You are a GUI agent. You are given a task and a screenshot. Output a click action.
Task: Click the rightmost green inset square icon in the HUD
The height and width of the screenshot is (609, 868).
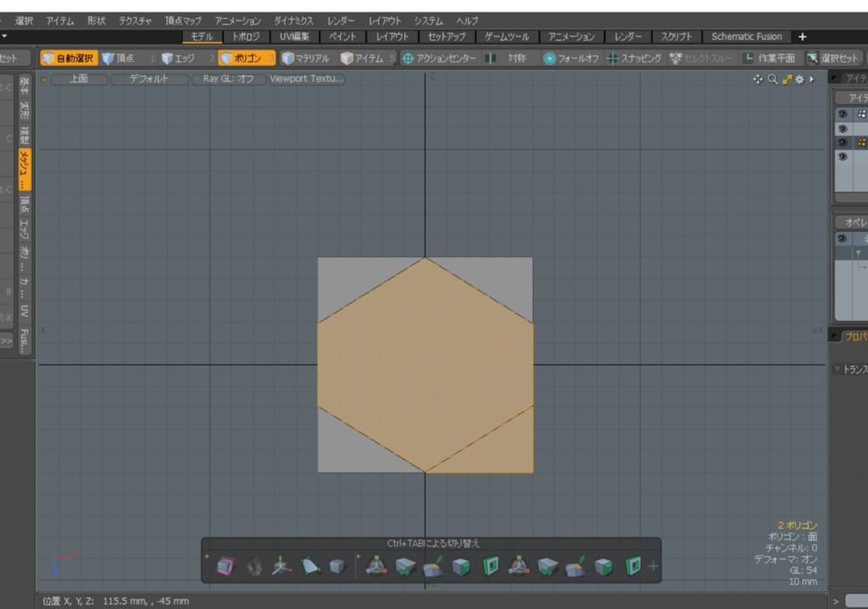click(x=632, y=567)
